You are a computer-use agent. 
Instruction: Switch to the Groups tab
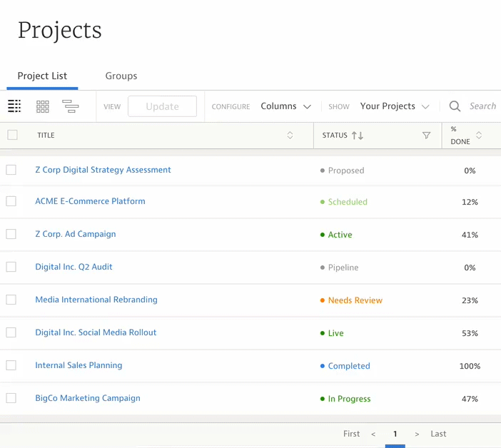click(121, 76)
